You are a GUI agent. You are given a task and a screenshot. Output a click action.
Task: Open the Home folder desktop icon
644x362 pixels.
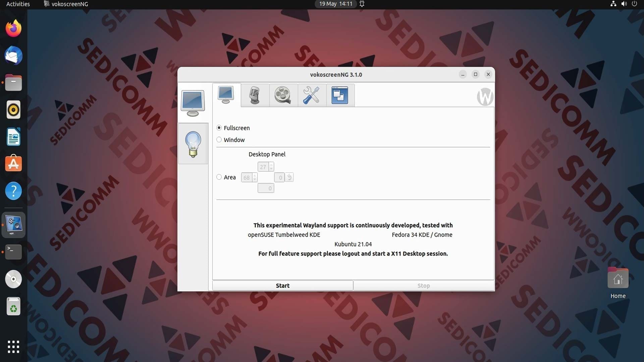[x=618, y=283]
